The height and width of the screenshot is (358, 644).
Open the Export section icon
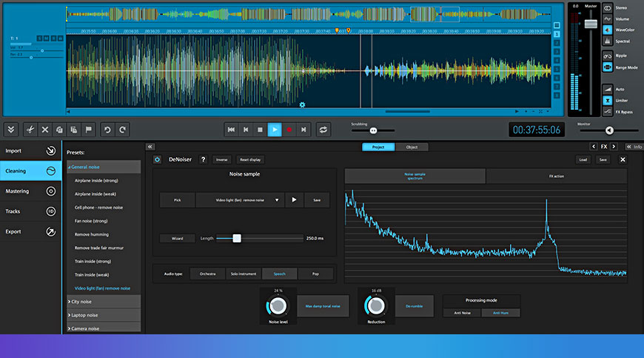tap(50, 232)
